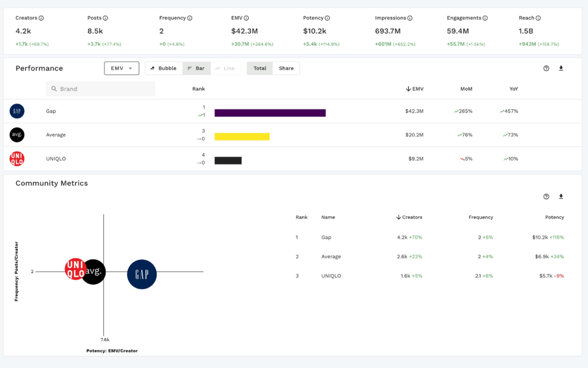
Task: Enable the Total view
Action: (x=260, y=68)
